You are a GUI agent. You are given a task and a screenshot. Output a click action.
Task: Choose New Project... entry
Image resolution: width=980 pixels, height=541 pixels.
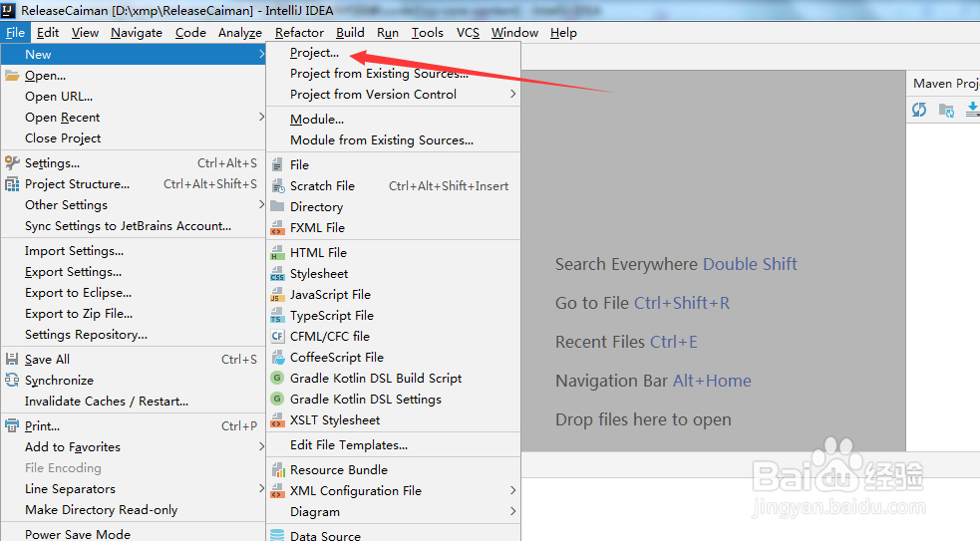pos(394,53)
